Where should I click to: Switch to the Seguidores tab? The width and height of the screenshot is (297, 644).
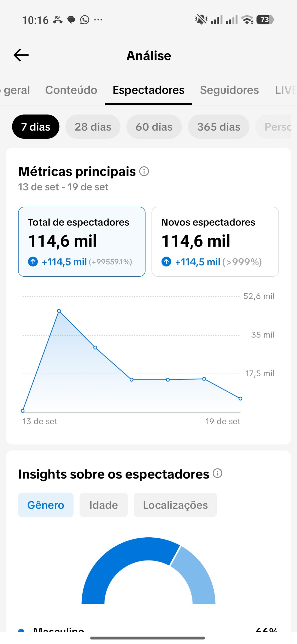coord(229,90)
